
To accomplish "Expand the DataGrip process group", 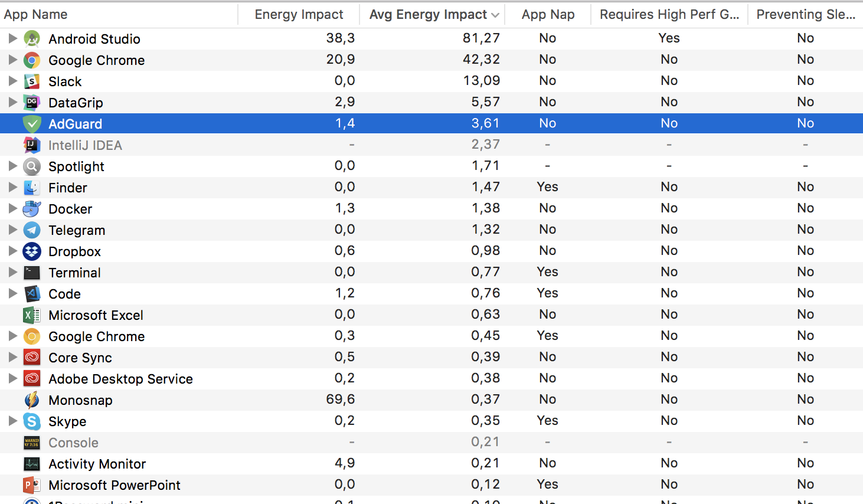I will click(12, 102).
